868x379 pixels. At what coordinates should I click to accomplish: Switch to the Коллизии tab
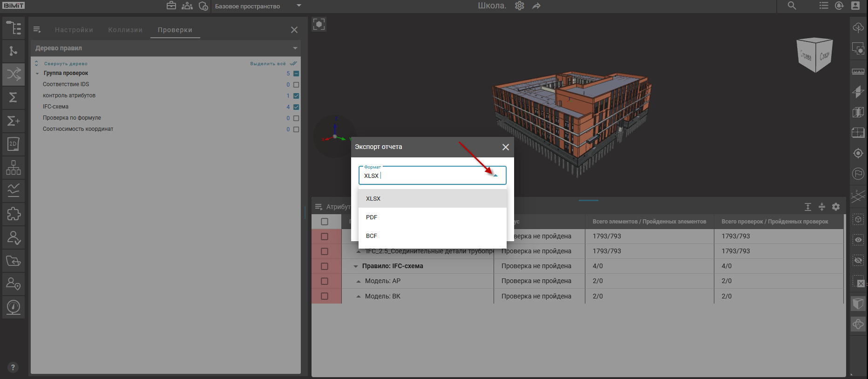pos(125,30)
